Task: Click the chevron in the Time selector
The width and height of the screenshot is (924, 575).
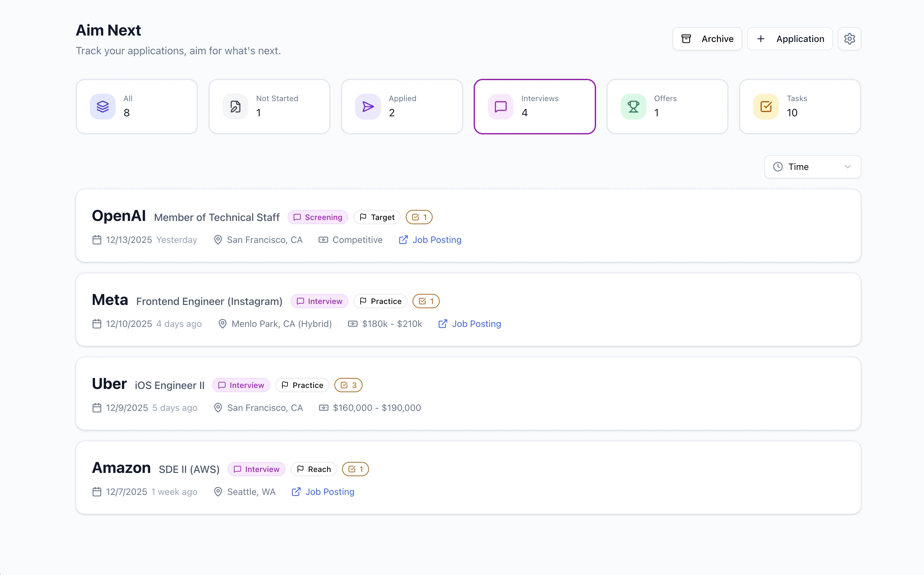Action: tap(848, 167)
